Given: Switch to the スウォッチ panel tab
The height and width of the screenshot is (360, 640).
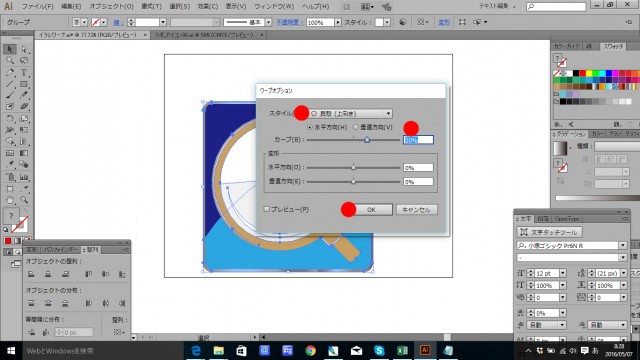Looking at the screenshot, I should 613,47.
